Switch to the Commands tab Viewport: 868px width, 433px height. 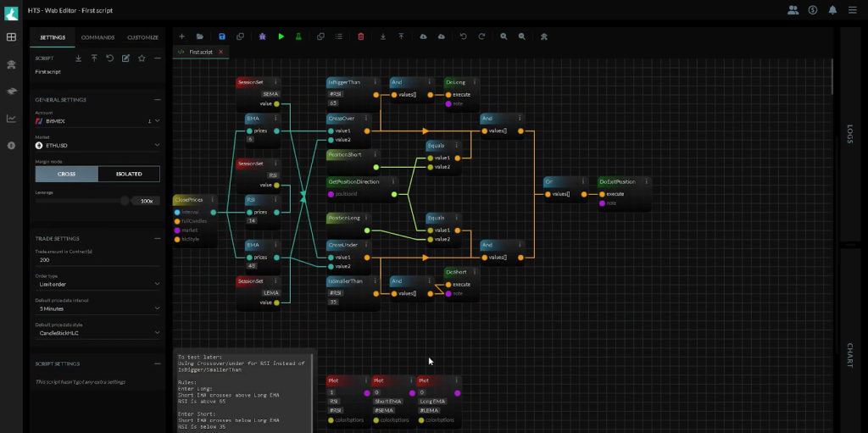tap(97, 37)
